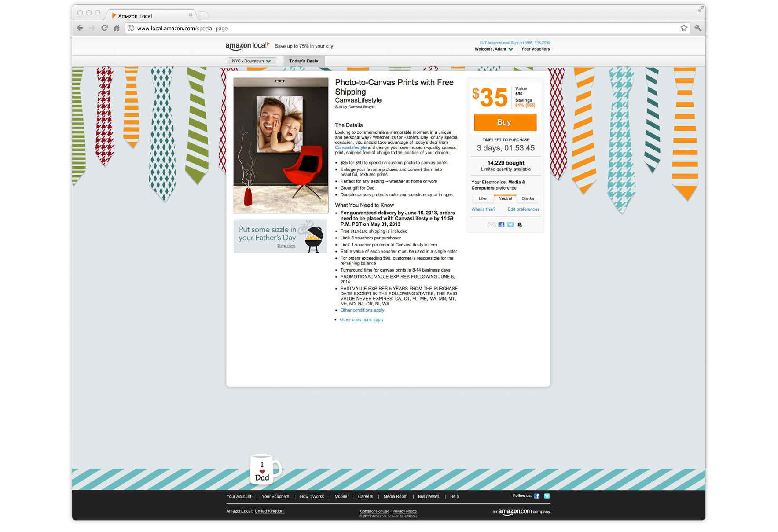This screenshot has height=532, width=778.
Task: Open How It Works footer link
Action: tap(312, 497)
